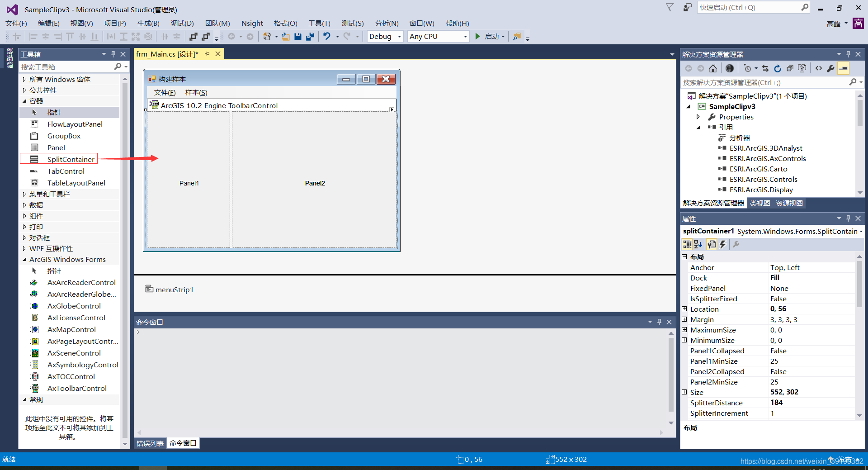
Task: Select AxToolbarControl in the toolbox
Action: click(x=77, y=388)
